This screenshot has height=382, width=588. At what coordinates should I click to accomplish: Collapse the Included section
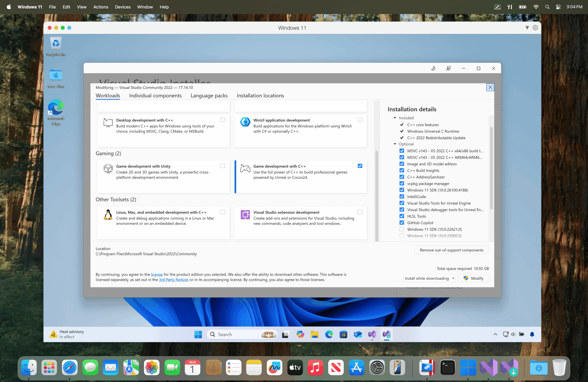click(395, 118)
